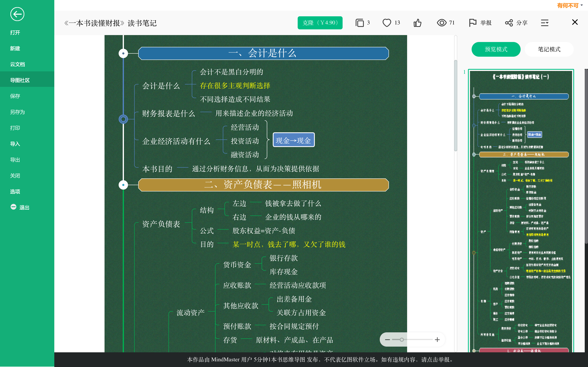This screenshot has height=367, width=588.
Task: Open the outline list icon
Action: coord(545,23)
